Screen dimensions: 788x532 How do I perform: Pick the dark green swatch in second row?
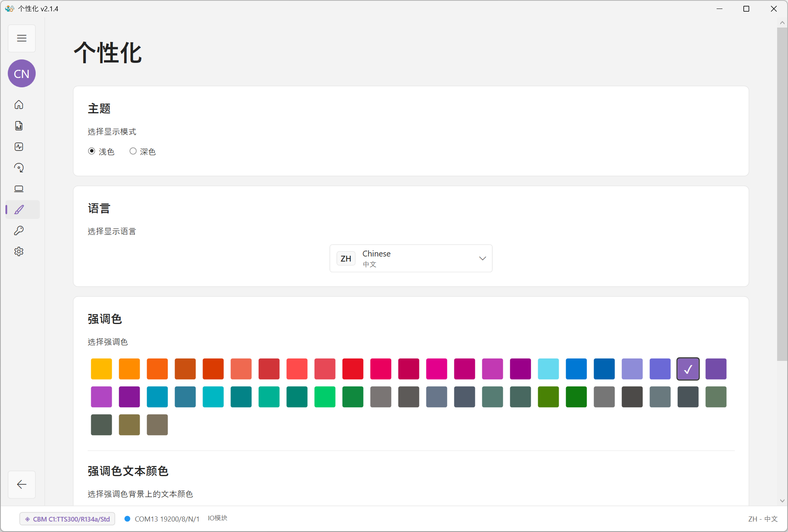pos(576,397)
